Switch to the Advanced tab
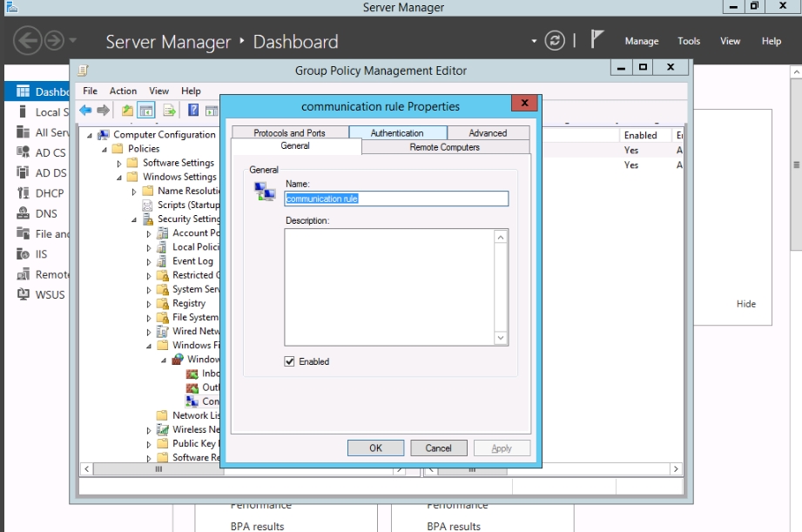The image size is (802, 532). click(x=488, y=132)
